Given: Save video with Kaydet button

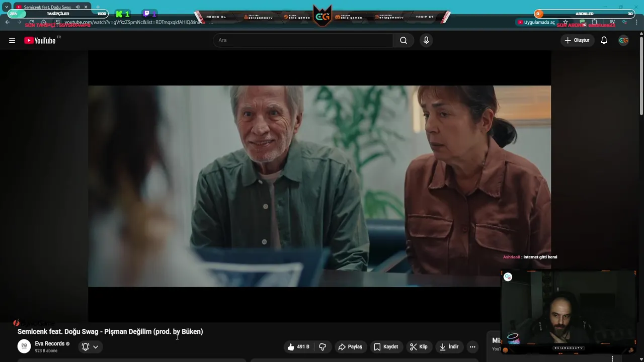Looking at the screenshot, I should click(x=386, y=347).
